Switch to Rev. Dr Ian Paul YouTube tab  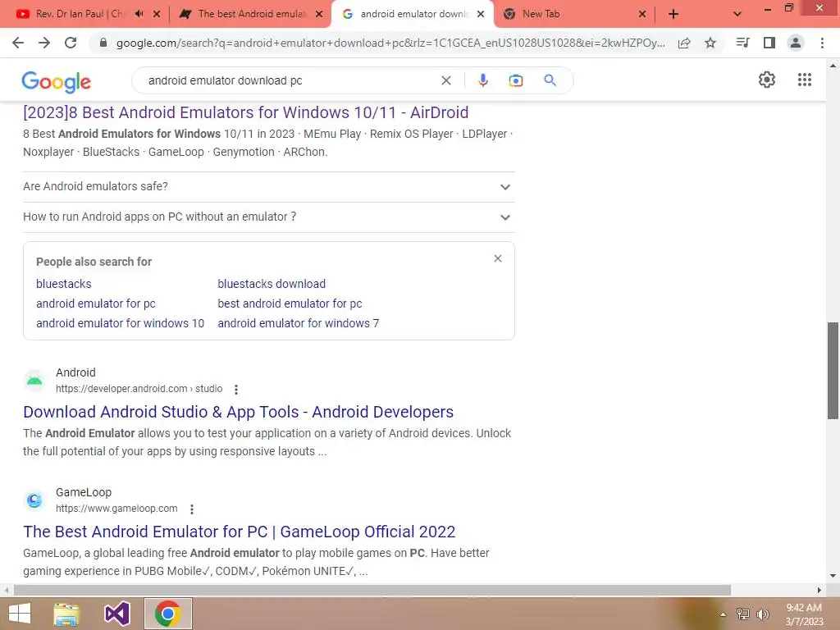80,14
